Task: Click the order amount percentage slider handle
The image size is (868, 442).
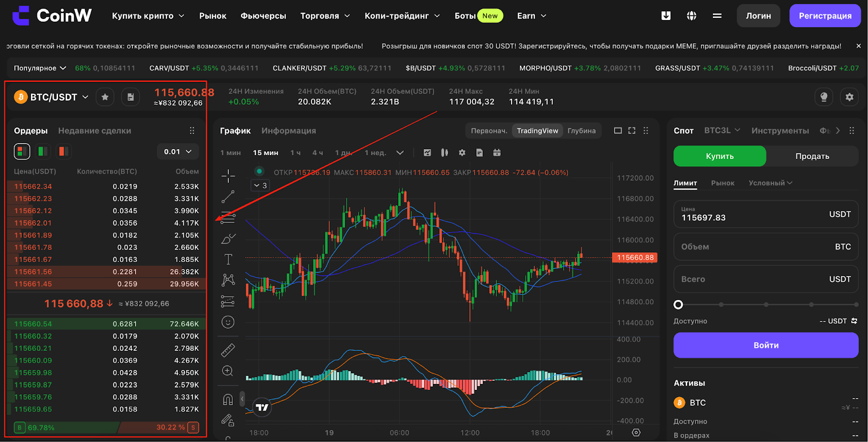Action: (x=678, y=305)
